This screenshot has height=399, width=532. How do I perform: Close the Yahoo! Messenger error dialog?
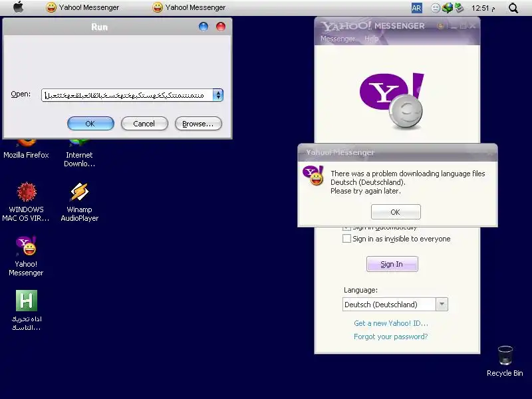tap(489, 153)
